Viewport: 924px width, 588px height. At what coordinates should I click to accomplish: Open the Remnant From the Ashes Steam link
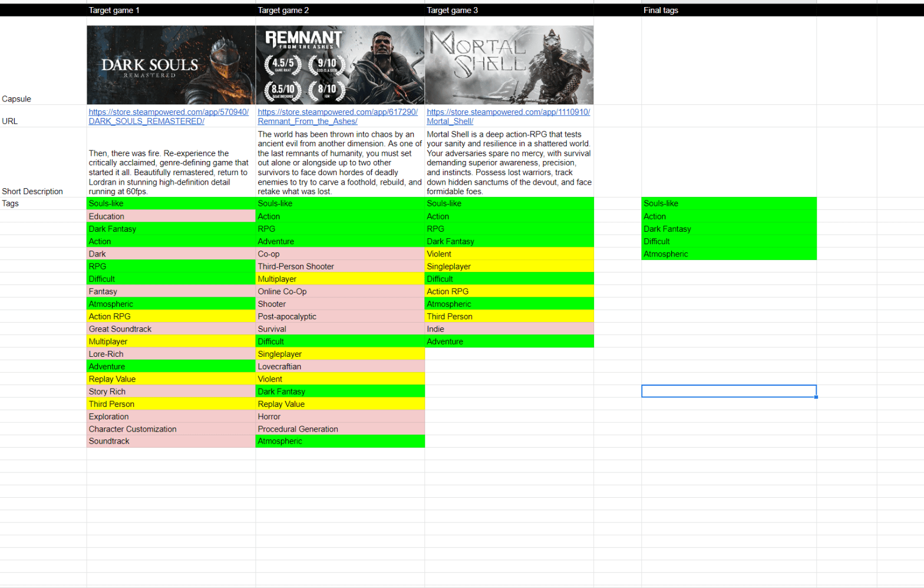[337, 112]
